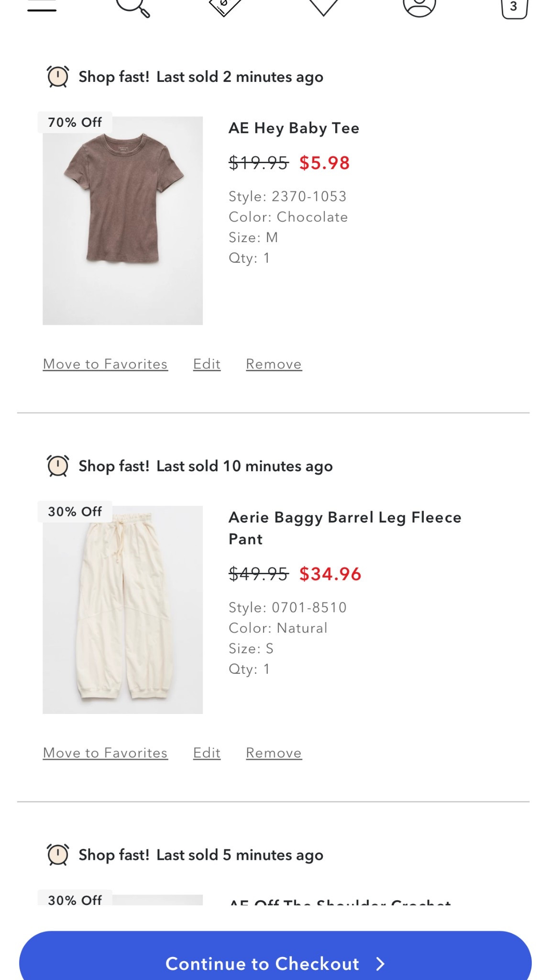Click the 70% Off badge

pos(74,122)
